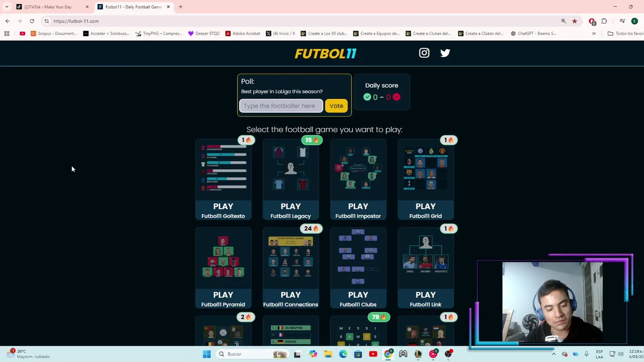Open YouTube bookmark icon

(22, 34)
